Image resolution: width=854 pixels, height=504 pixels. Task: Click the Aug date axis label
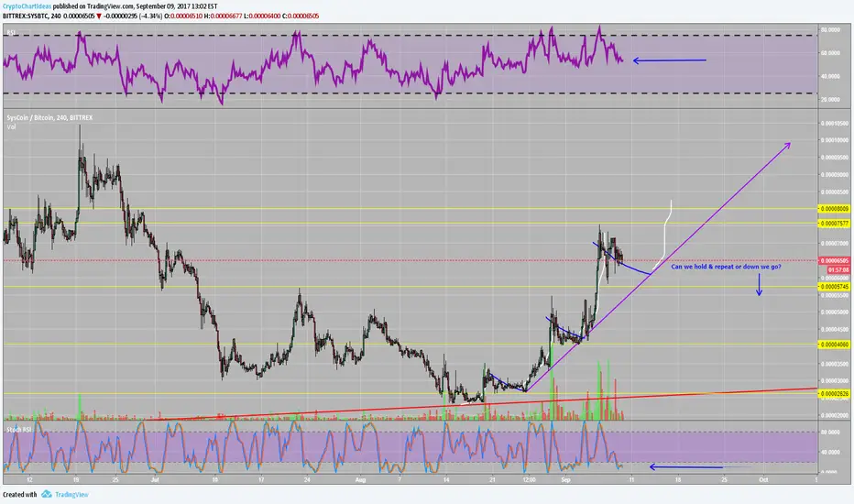[x=360, y=479]
